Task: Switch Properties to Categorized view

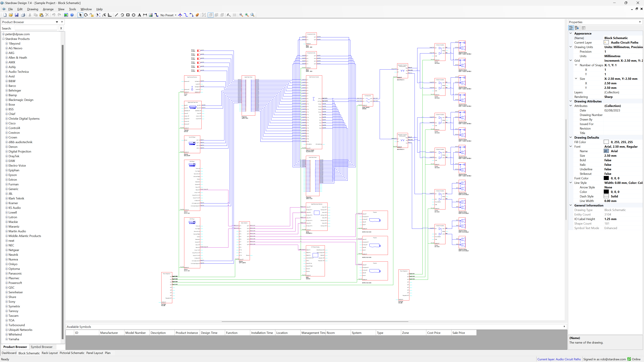Action: pyautogui.click(x=571, y=28)
